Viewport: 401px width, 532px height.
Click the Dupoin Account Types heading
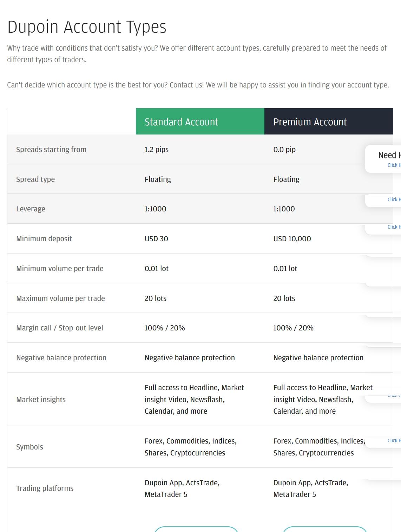87,27
